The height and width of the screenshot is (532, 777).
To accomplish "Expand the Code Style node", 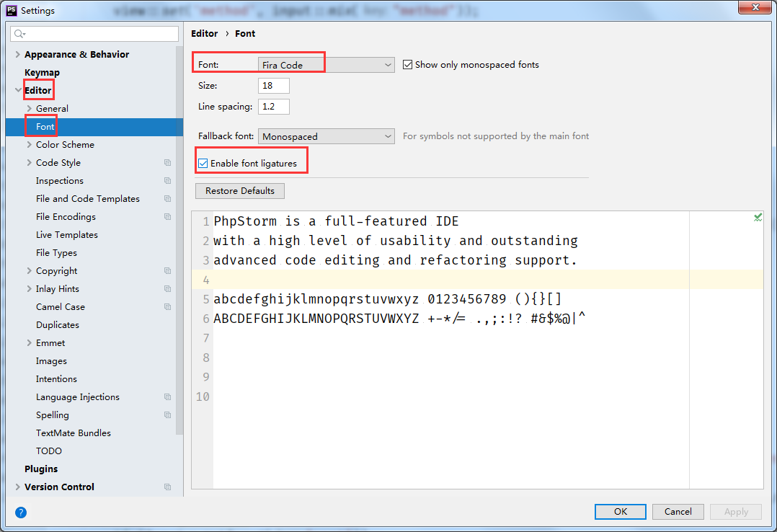I will coord(30,163).
